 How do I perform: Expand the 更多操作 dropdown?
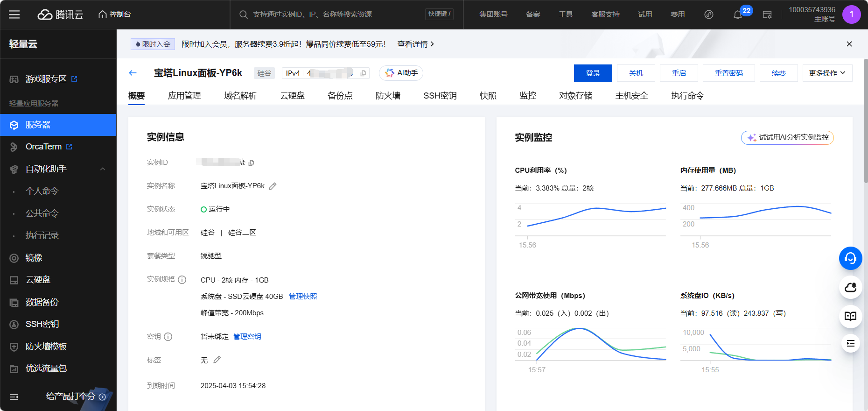point(827,73)
